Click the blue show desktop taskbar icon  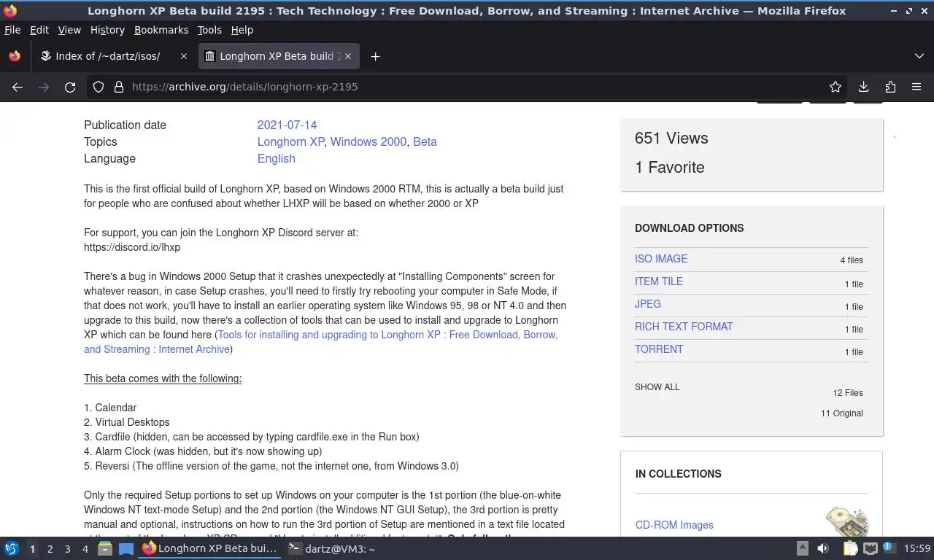[126, 549]
